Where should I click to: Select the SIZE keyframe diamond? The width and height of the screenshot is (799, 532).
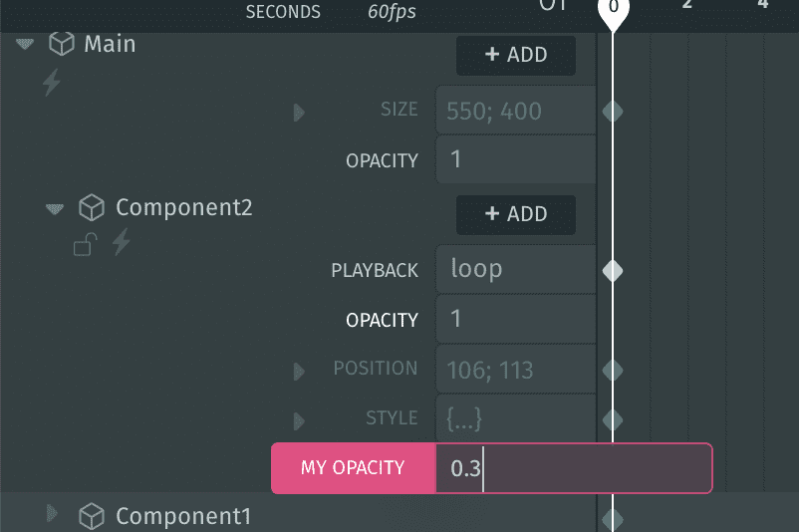pyautogui.click(x=613, y=112)
